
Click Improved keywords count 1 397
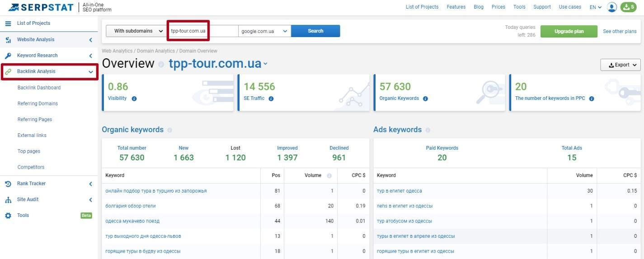[x=287, y=158]
